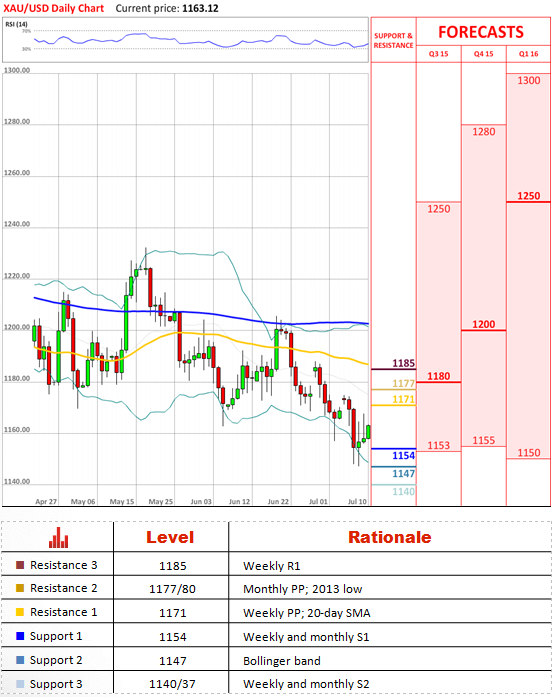Select the 1154 support level marker

403,456
